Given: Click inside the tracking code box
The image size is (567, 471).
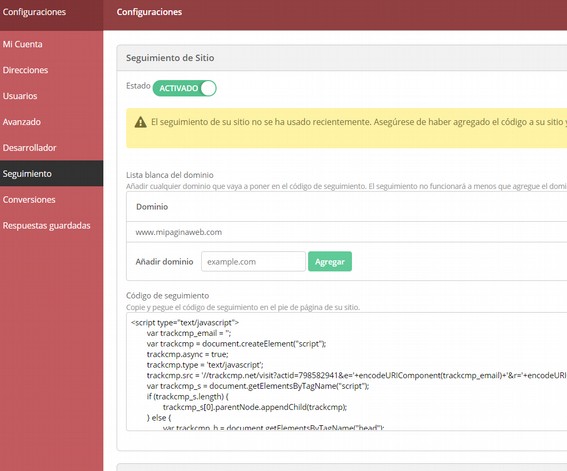Looking at the screenshot, I should pyautogui.click(x=346, y=372).
